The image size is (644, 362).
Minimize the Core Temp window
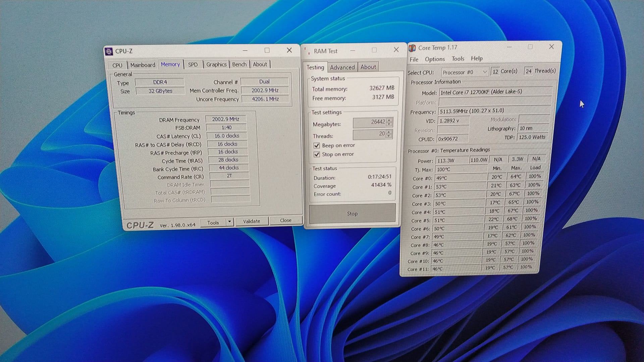point(509,48)
